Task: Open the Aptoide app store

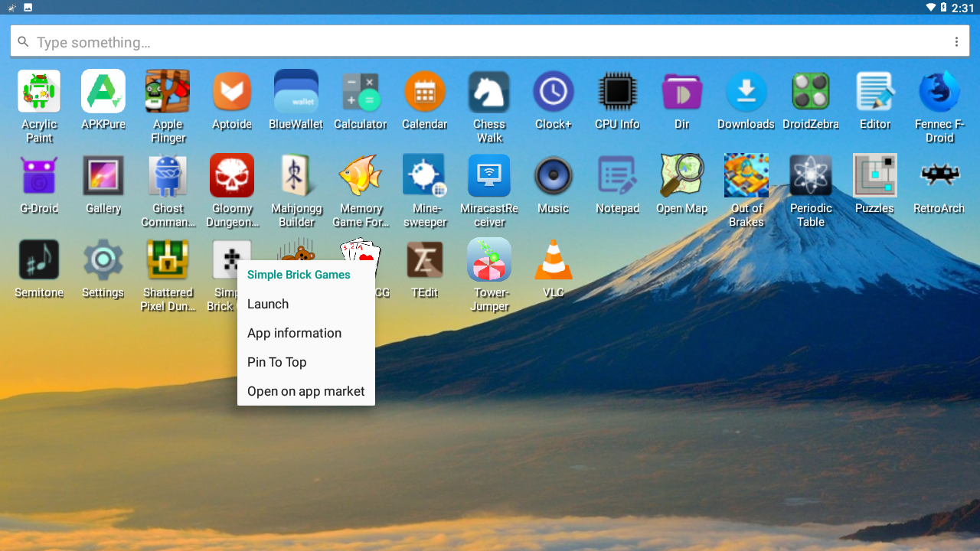Action: pos(232,92)
